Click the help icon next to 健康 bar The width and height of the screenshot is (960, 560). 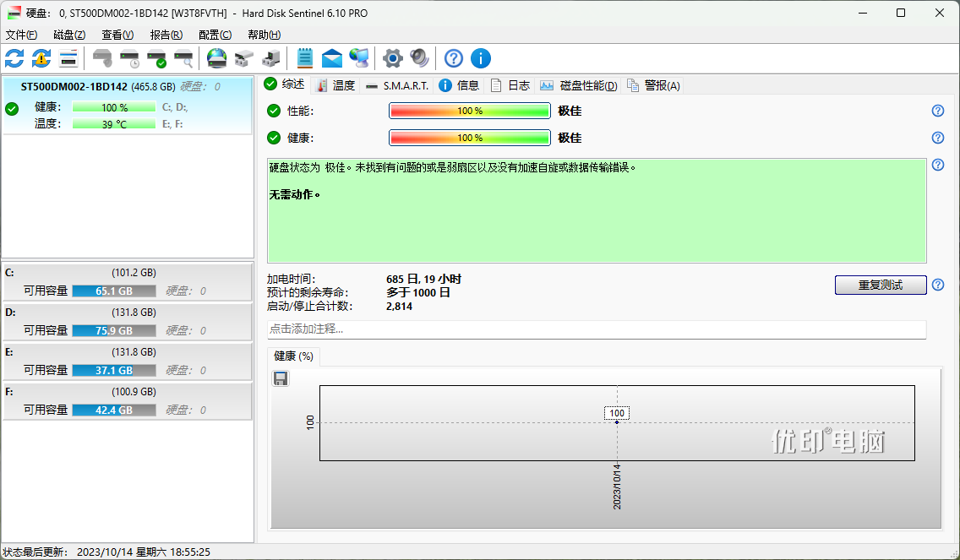938,138
